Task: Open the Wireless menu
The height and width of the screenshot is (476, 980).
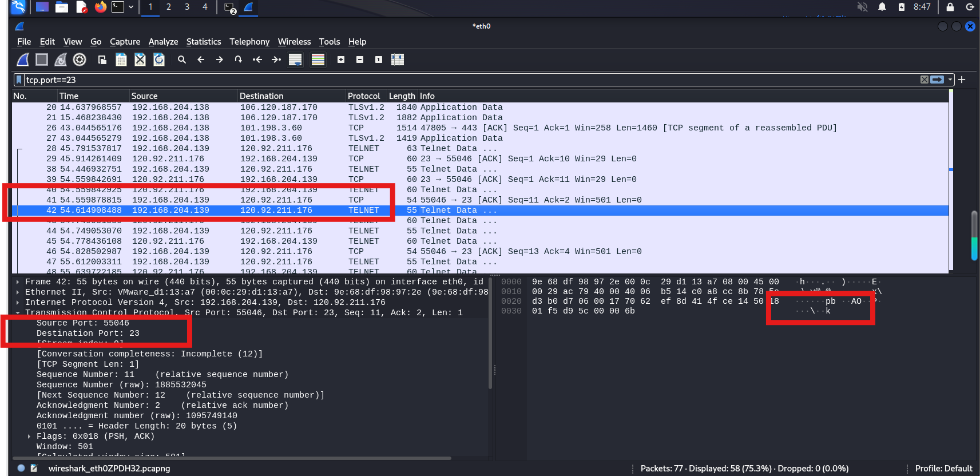Action: point(294,42)
